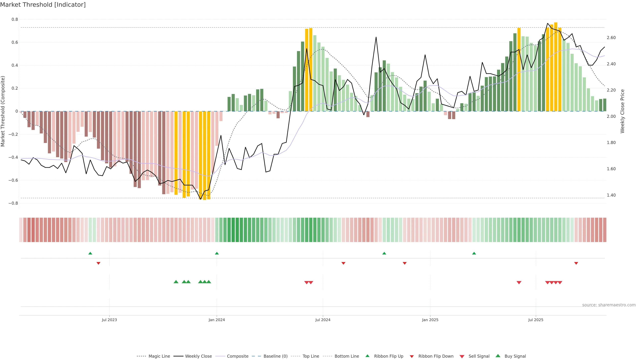
Task: Click first green flip-up marker before Jul 2023
Action: tap(90, 253)
